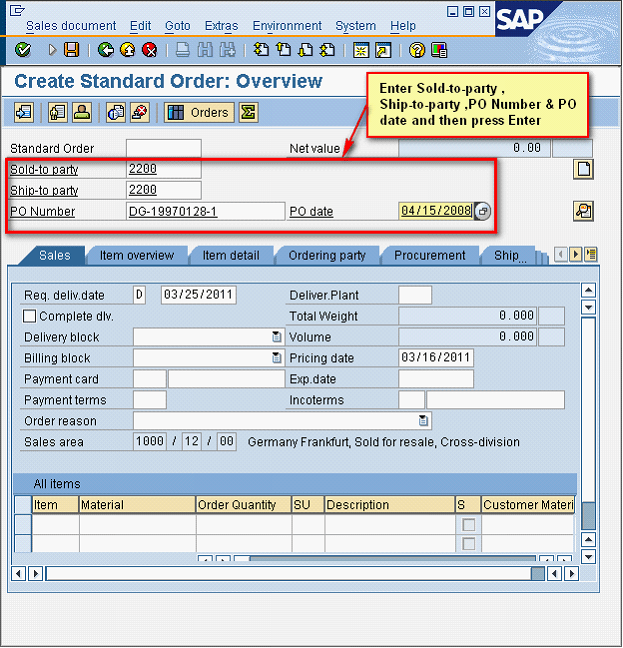Click the PO date label link
623x648 pixels.
coord(311,212)
